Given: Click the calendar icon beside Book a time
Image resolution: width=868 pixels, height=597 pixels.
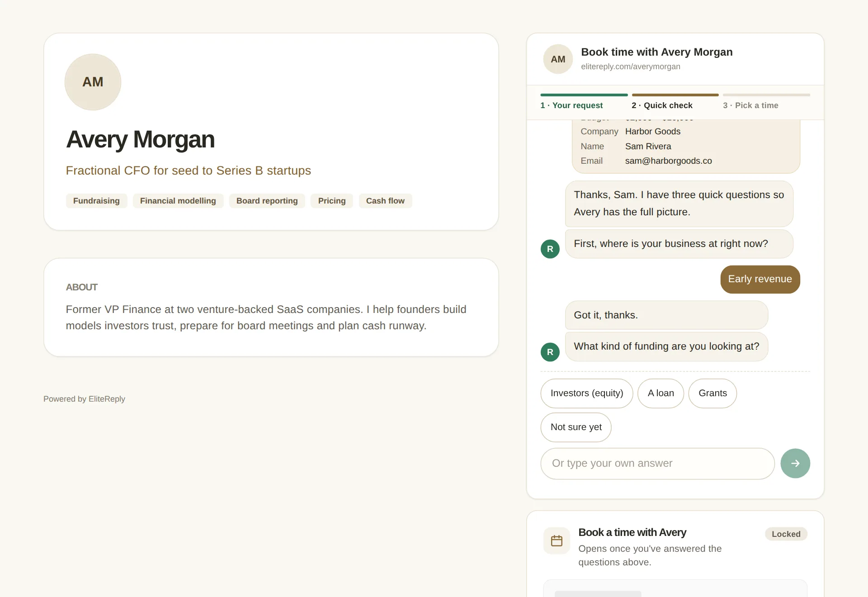Looking at the screenshot, I should (x=557, y=540).
